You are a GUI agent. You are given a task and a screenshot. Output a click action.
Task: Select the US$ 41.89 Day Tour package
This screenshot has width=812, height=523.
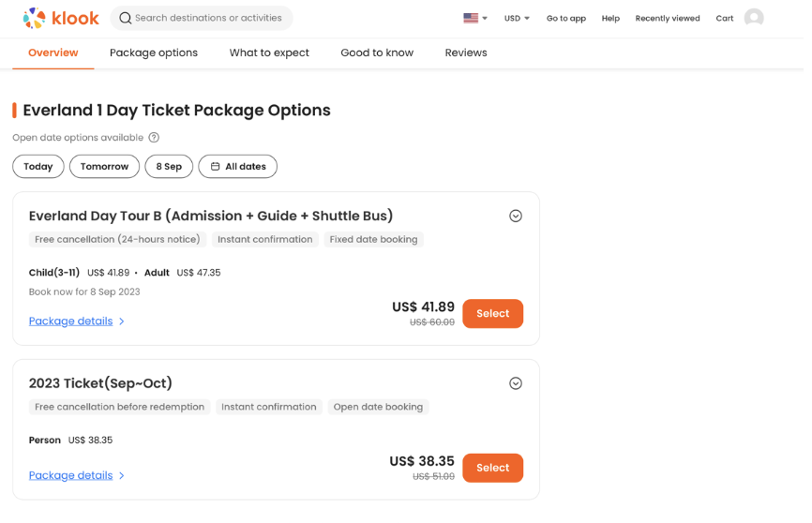(492, 314)
